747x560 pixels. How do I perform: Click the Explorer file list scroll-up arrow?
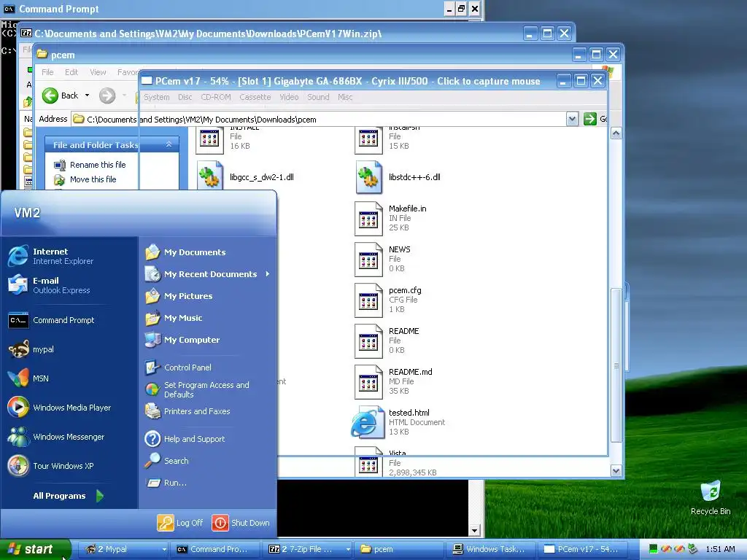pos(616,133)
